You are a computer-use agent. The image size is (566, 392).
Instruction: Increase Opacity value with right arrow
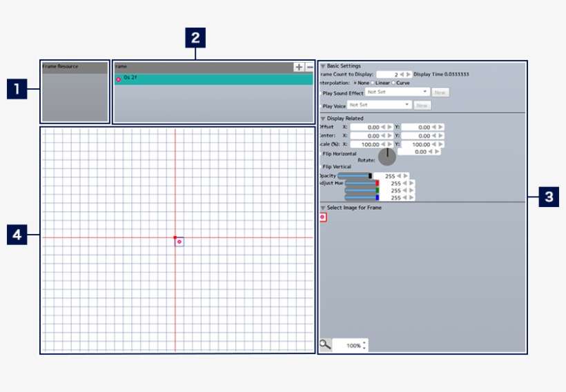coord(405,176)
